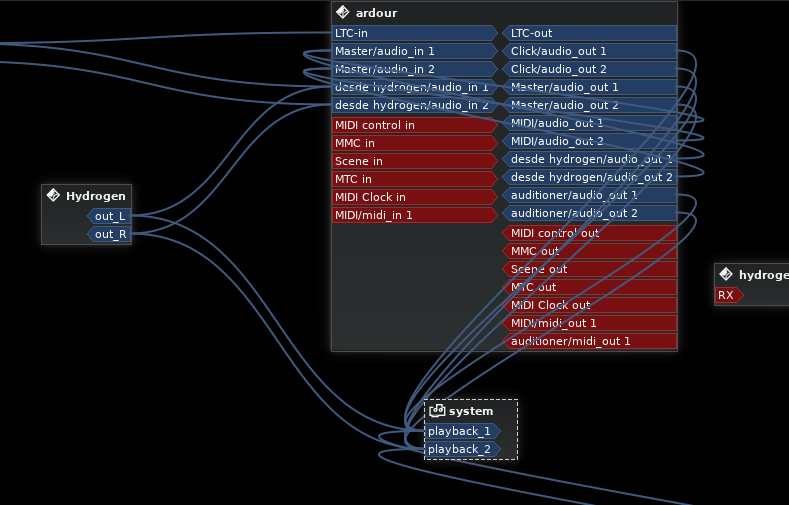Screen dimensions: 789x505
Task: Click the RX port on hydrogen node
Action: [x=727, y=295]
